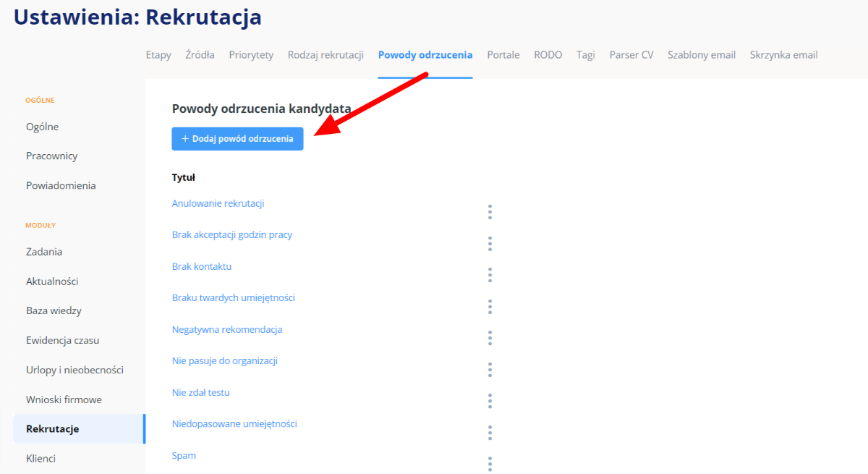Go to the Parser CV tab
The image size is (868, 474).
[631, 55]
